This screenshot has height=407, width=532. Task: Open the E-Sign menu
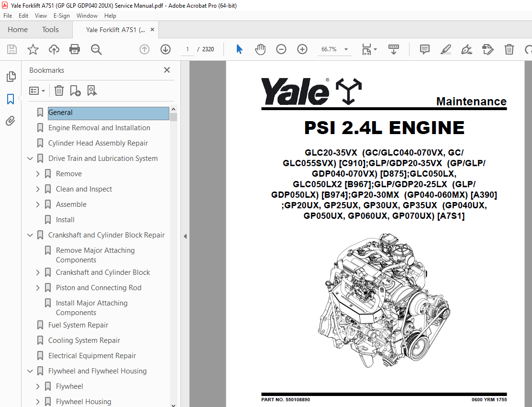[61, 16]
